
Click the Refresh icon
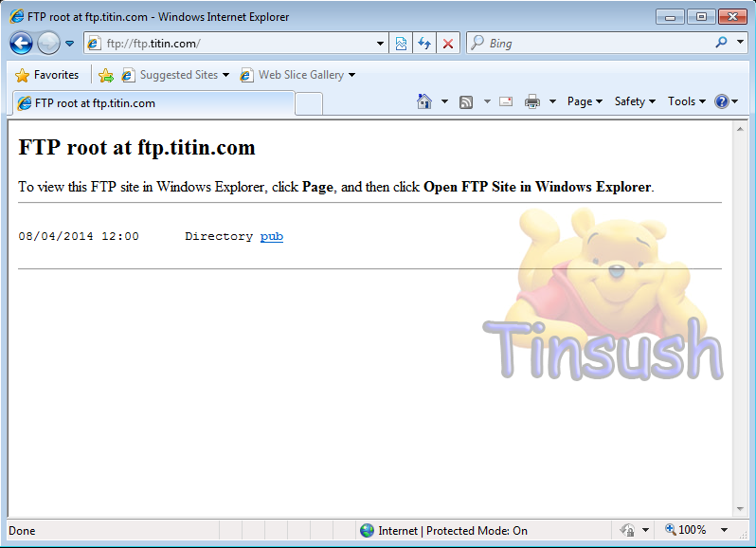[424, 44]
